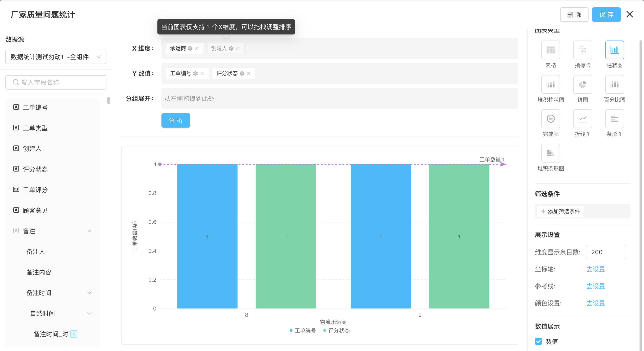The width and height of the screenshot is (644, 351).
Task: Click 添加筛选条件 button
Action: [x=560, y=211]
